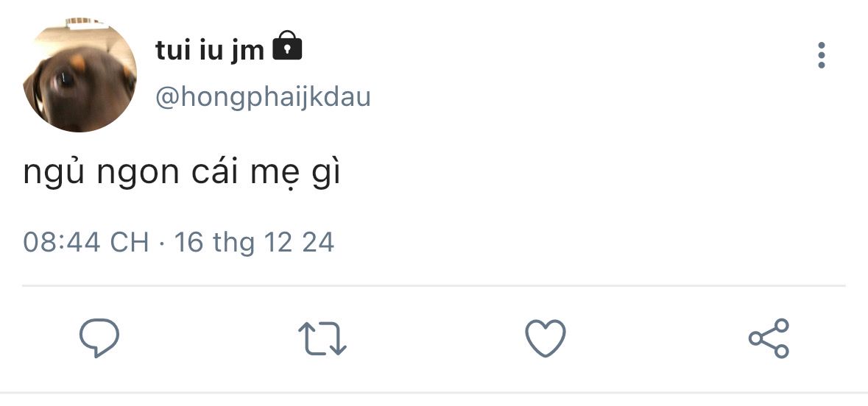Image resolution: width=868 pixels, height=406 pixels.
Task: Click the 08:44 CH timestamp
Action: click(86, 242)
